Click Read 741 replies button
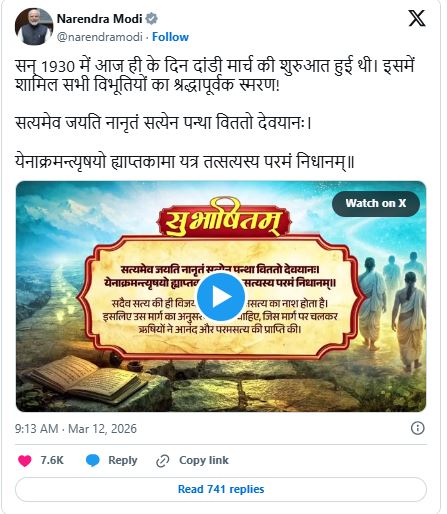Viewport: 447px width, 514px height. [221, 489]
